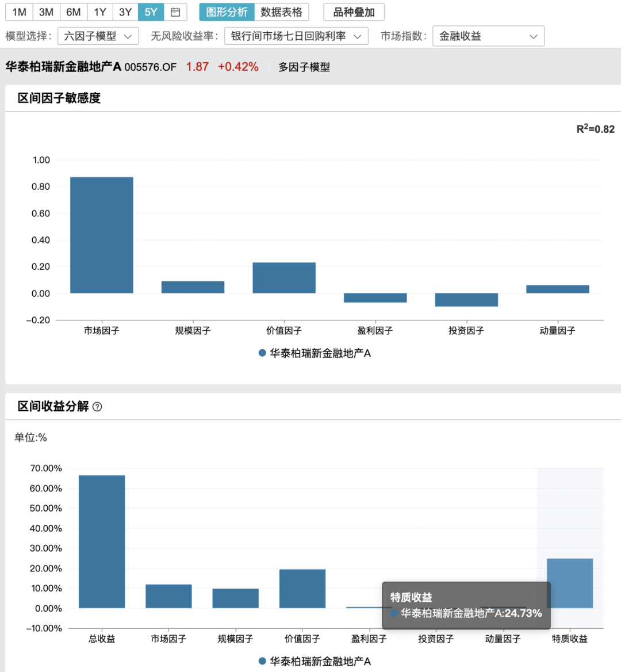Click the net value 1.87
The width and height of the screenshot is (621, 672).
click(x=197, y=67)
